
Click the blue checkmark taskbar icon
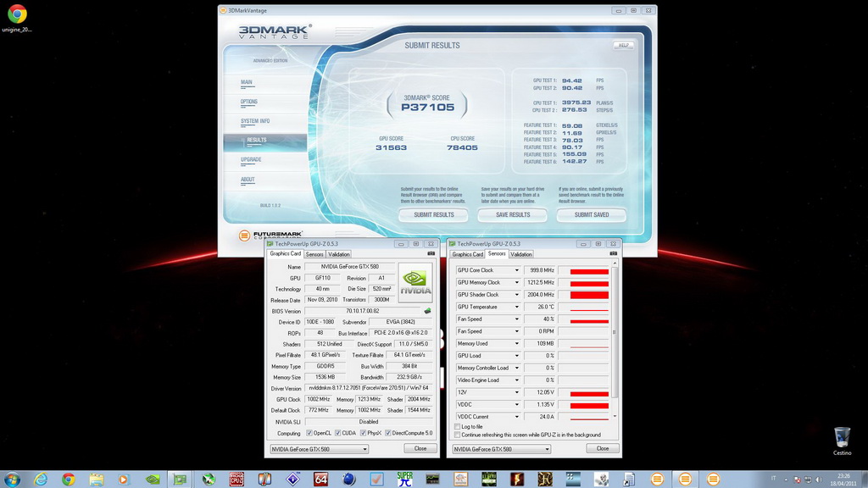pos(376,480)
